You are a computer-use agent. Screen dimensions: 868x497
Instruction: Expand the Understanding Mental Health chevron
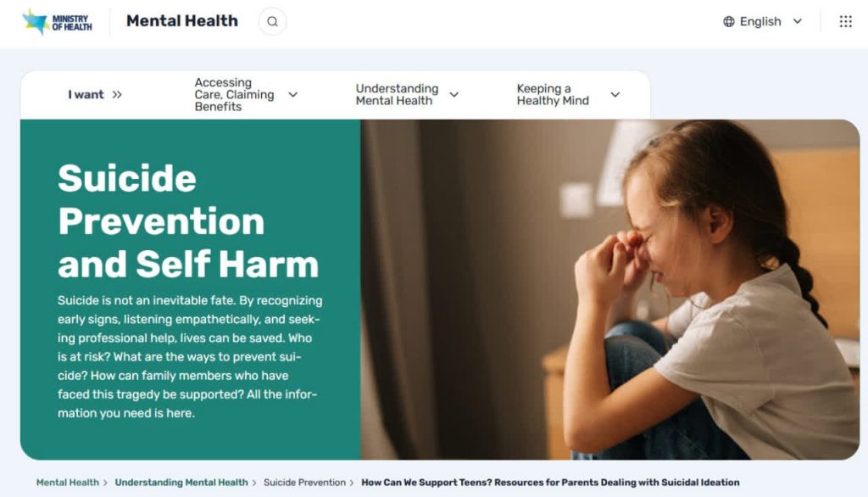pyautogui.click(x=454, y=95)
